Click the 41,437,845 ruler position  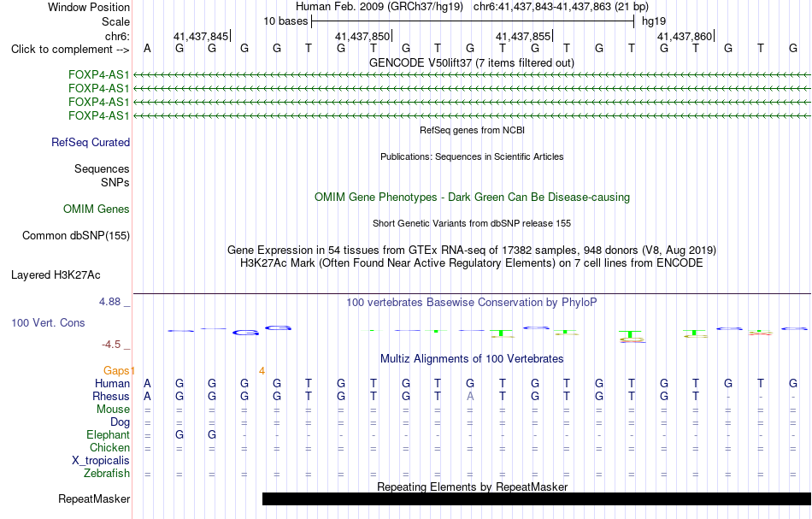click(x=201, y=36)
